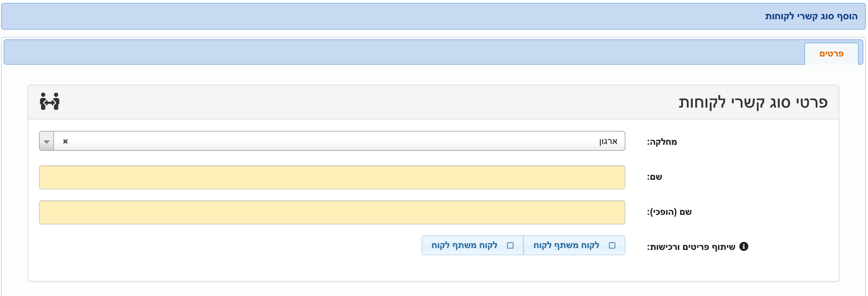
Task: Click the מחלקה field label
Action: click(662, 142)
